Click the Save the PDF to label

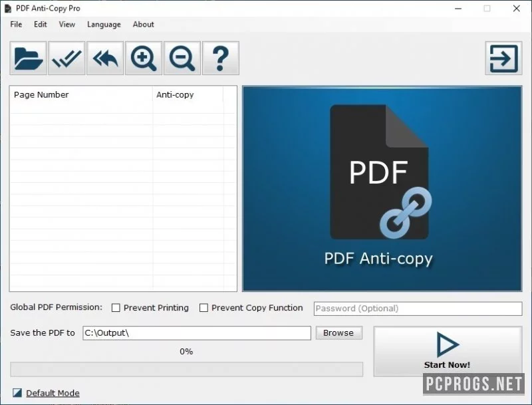[x=43, y=333]
